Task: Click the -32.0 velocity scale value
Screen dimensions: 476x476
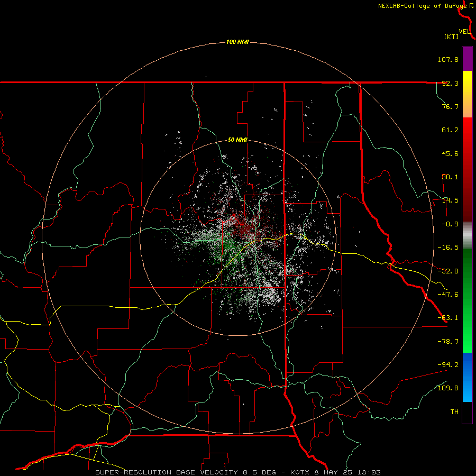Action: click(448, 271)
